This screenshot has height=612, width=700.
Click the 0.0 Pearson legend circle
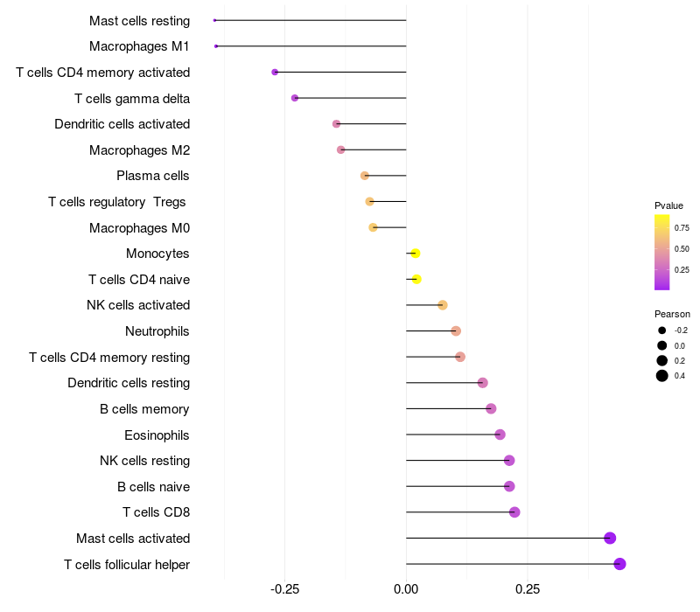click(x=662, y=345)
